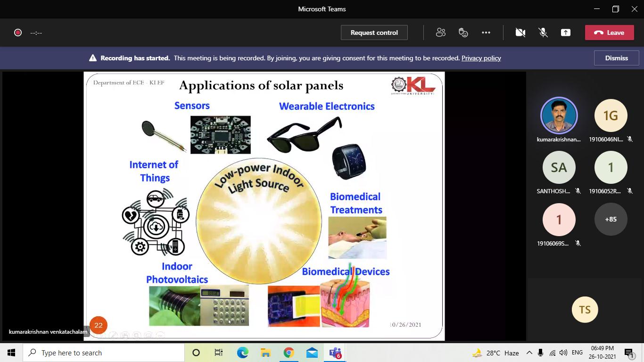This screenshot has height=362, width=644.
Task: Open the Privacy policy link
Action: [x=481, y=58]
